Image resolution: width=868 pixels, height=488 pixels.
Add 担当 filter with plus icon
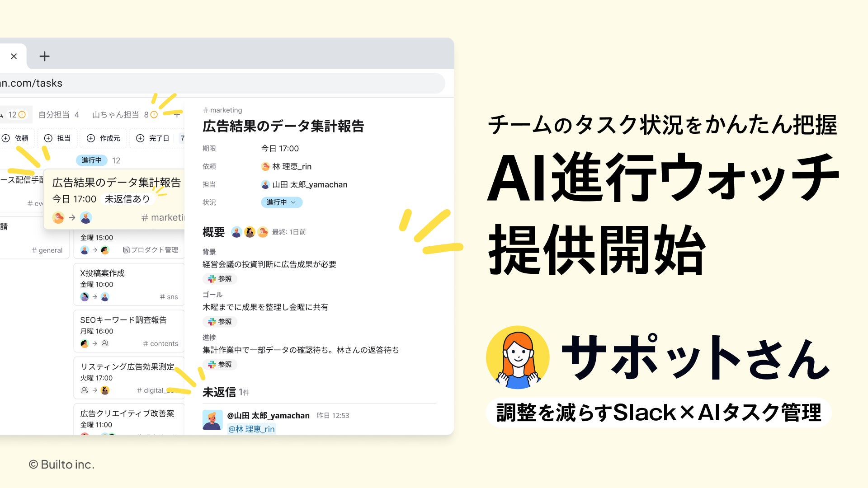(x=57, y=138)
